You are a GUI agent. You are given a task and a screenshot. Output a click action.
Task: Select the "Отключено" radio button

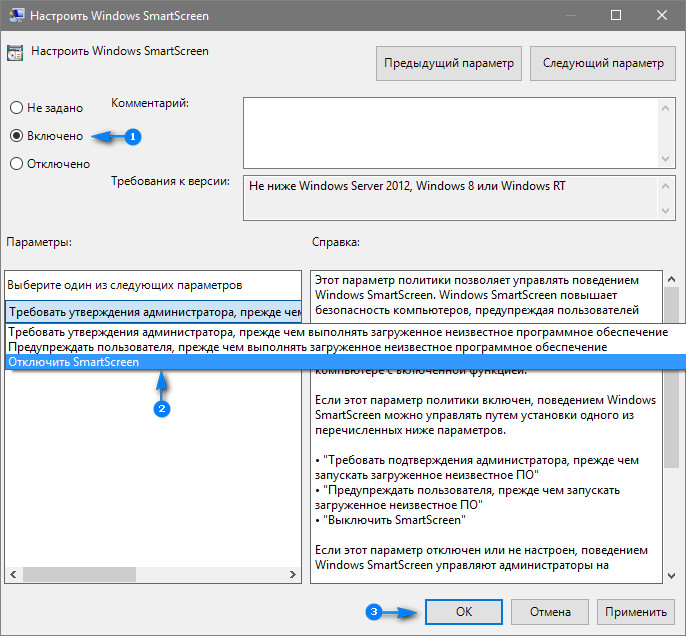coord(16,163)
